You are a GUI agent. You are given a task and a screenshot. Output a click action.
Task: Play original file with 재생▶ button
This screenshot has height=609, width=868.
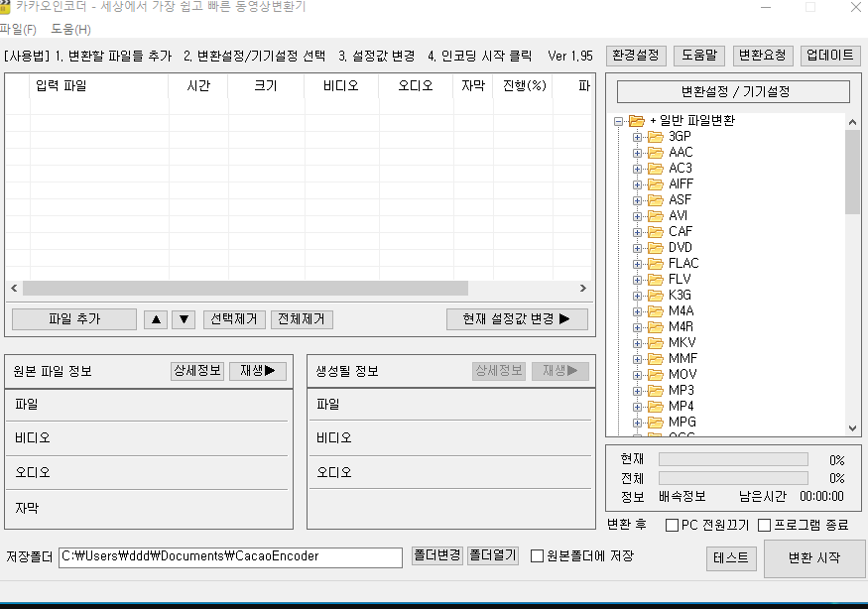[258, 371]
